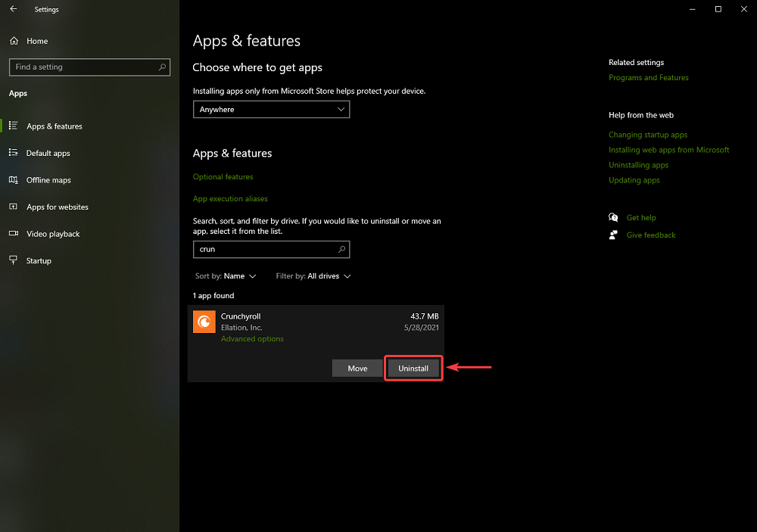Open the Anywhere app source dropdown
The height and width of the screenshot is (532, 757).
(x=271, y=110)
